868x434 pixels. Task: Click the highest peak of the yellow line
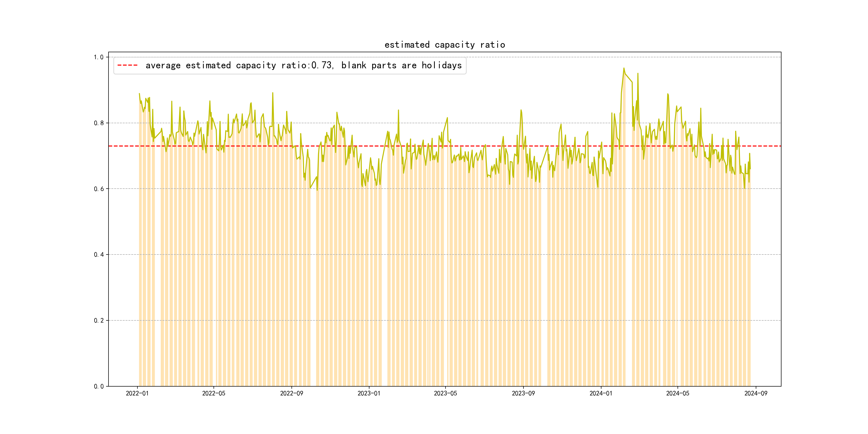(624, 68)
